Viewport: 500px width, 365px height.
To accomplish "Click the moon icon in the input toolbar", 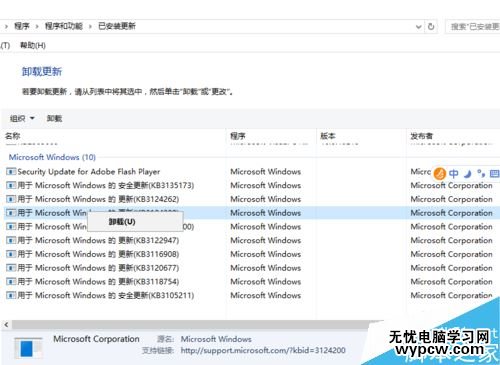I will tap(468, 173).
